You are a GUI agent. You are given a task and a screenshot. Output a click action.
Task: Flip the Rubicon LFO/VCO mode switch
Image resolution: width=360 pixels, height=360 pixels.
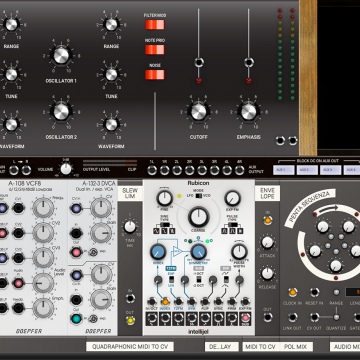tap(199, 196)
